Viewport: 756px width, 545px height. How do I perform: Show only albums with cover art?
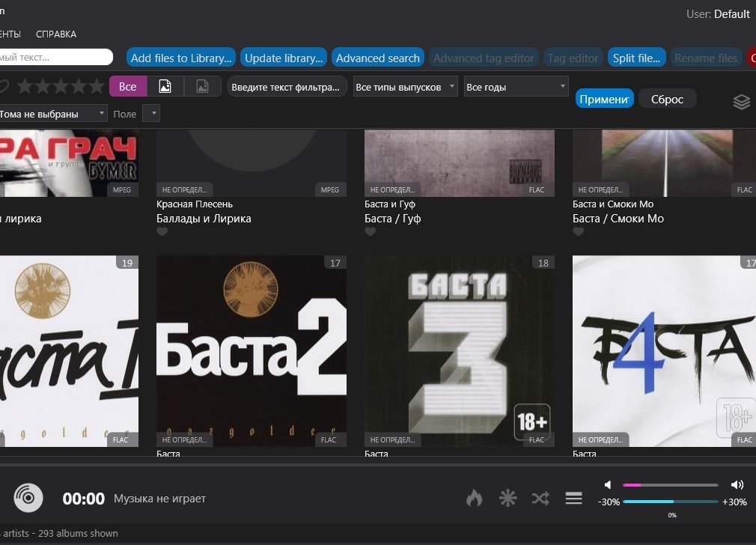165,86
